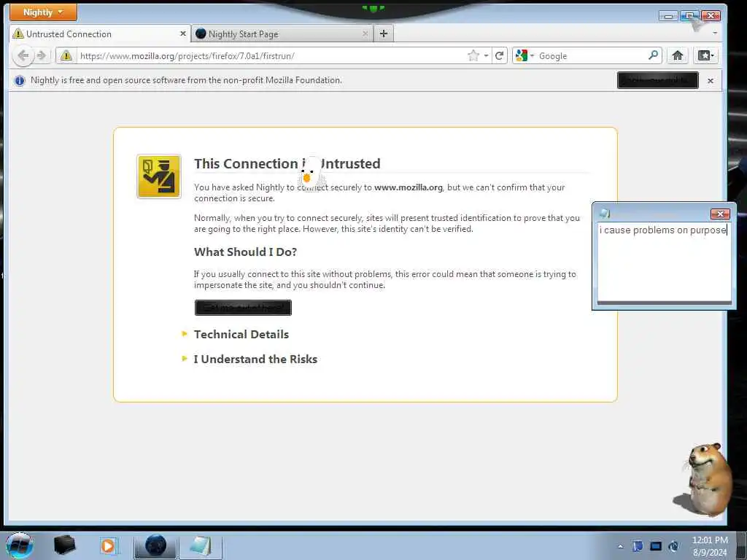Close the small note window

(x=720, y=214)
